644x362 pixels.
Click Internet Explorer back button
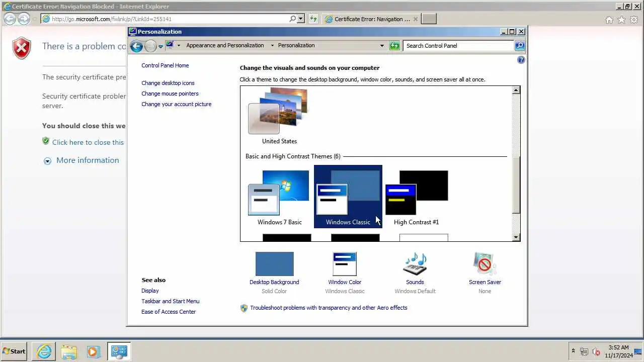pos(10,19)
